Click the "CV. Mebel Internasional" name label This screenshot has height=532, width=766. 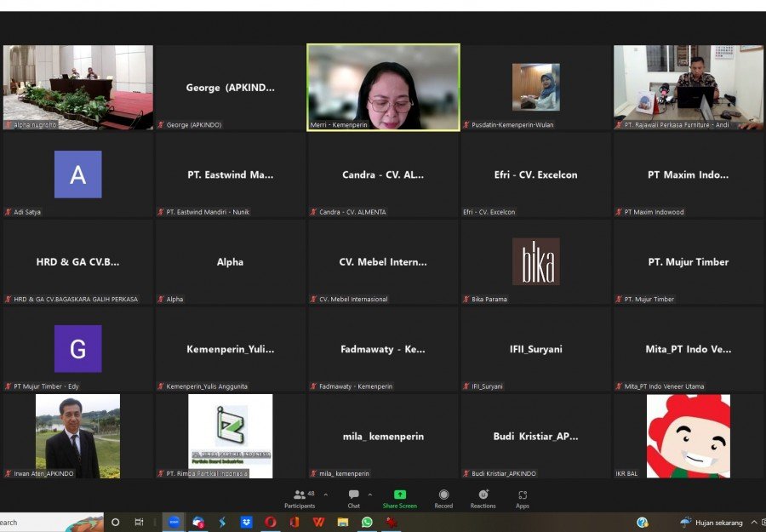(353, 299)
